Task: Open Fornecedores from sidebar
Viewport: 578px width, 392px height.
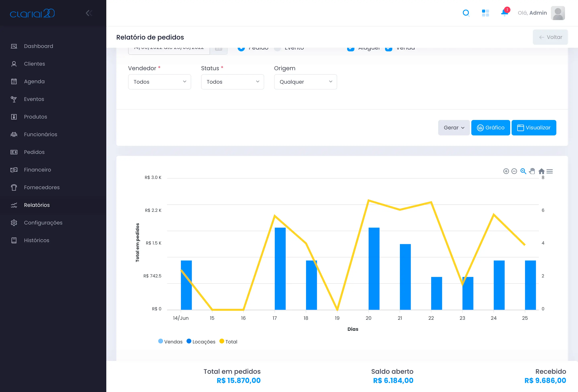Action: [x=42, y=188]
